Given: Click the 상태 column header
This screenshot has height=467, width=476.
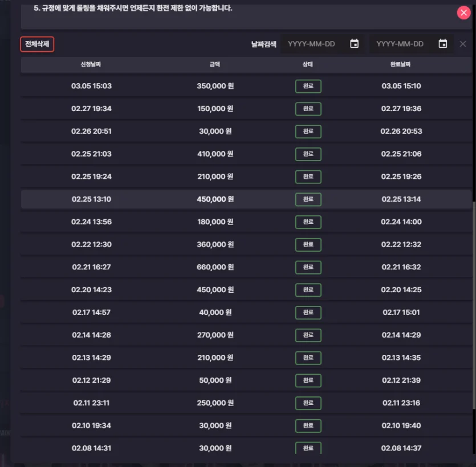Looking at the screenshot, I should coord(308,64).
